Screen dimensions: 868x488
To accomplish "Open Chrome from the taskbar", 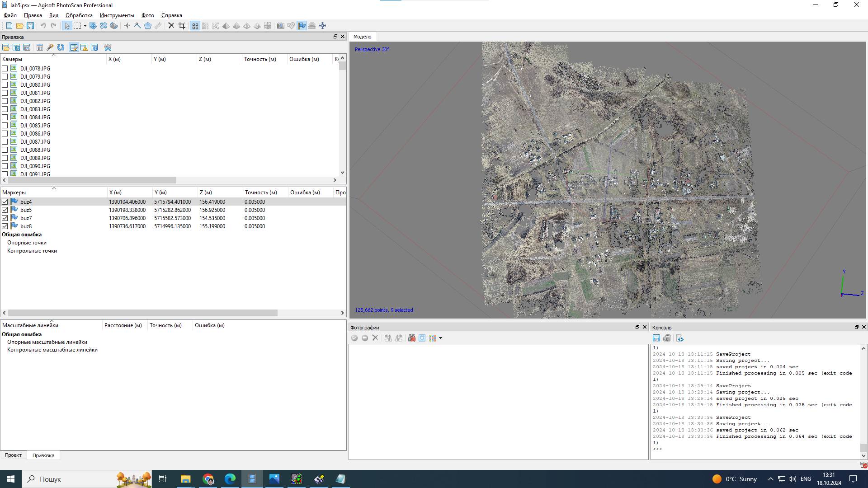I will tap(208, 479).
